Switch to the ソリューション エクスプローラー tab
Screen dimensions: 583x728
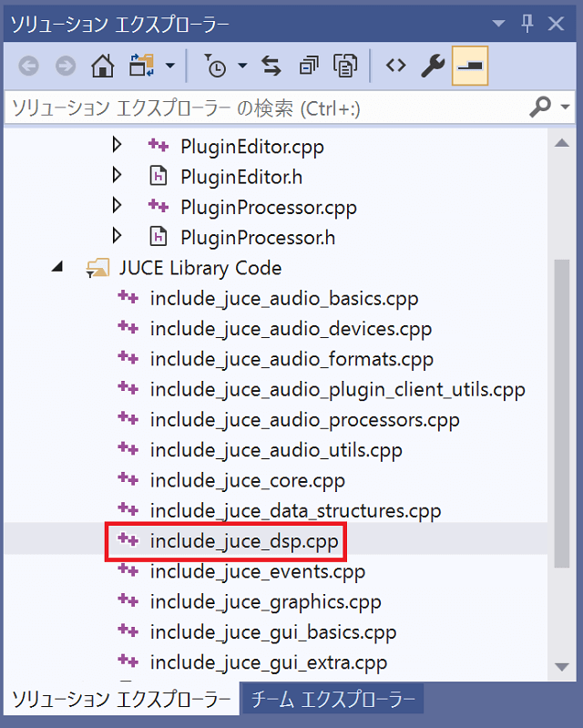(122, 698)
